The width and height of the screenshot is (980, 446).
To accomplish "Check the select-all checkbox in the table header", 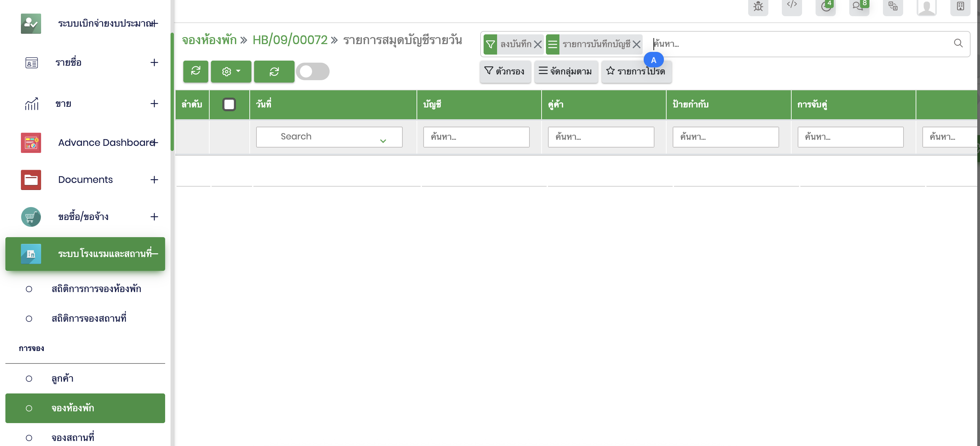I will (x=229, y=104).
